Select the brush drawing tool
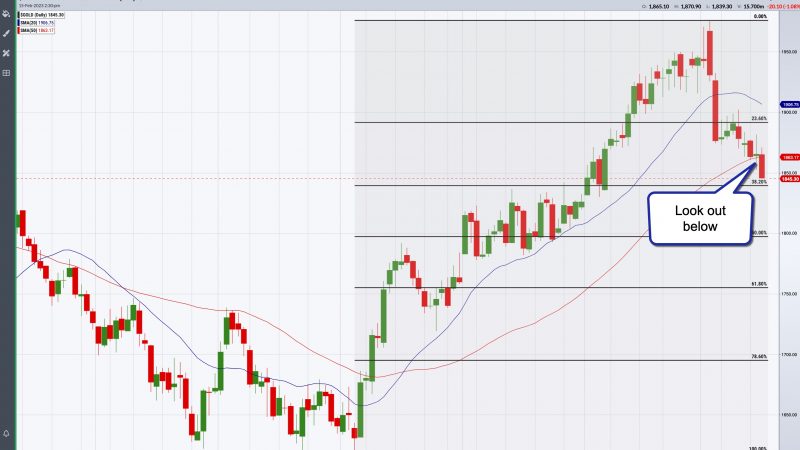 coord(6,34)
